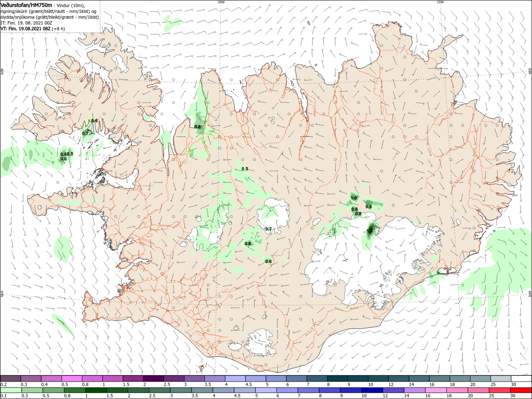Click the 20 label in lower legend

[471, 396]
